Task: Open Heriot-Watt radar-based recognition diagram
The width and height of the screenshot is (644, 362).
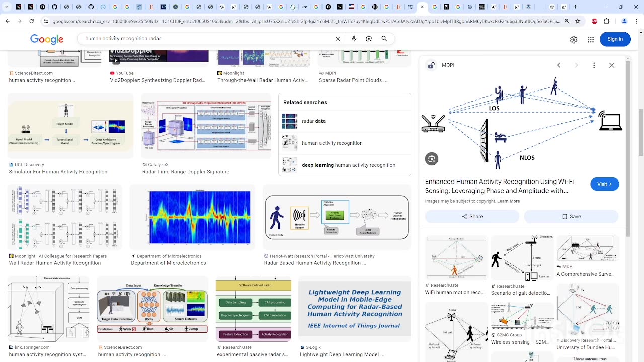Action: [337, 217]
